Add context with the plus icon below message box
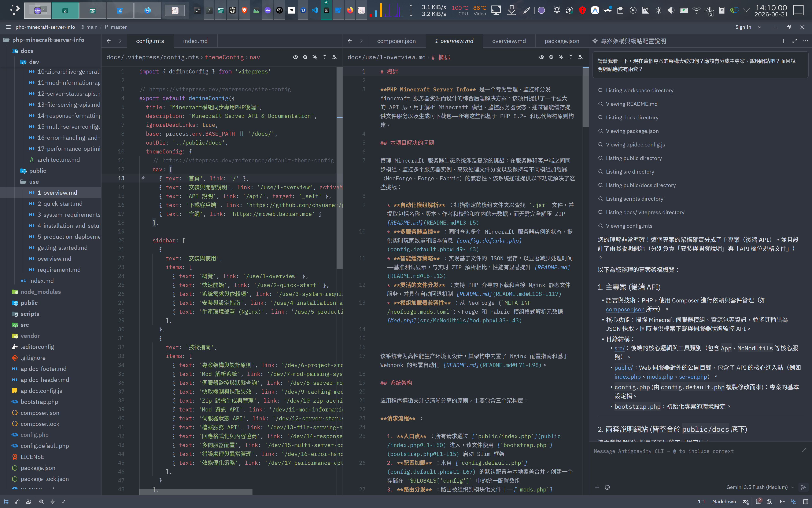 [x=597, y=487]
